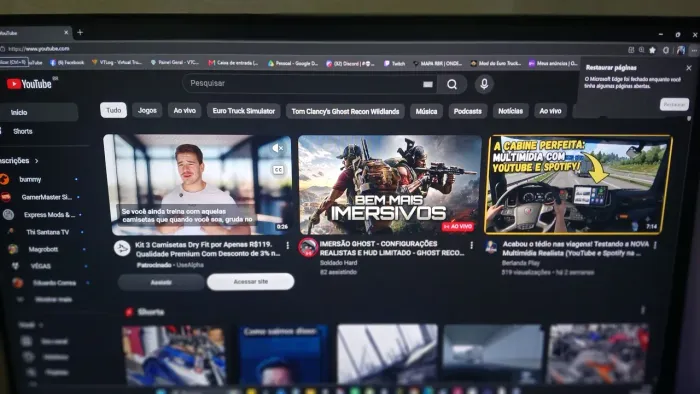Select the Tudo filter chip
This screenshot has width=700, height=394.
point(113,110)
